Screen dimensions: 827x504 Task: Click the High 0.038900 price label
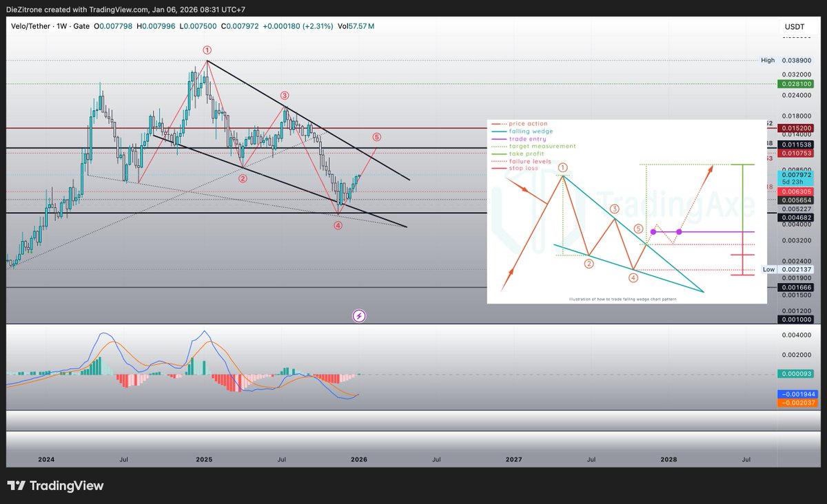click(785, 61)
